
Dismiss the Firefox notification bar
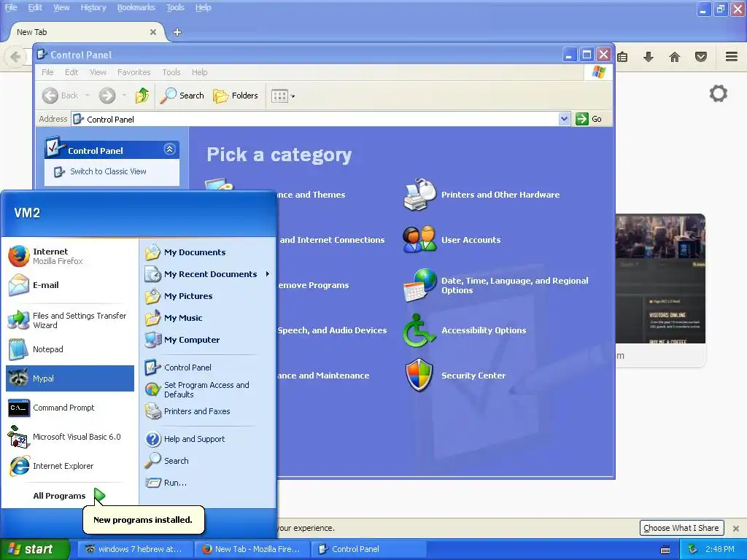coord(736,528)
